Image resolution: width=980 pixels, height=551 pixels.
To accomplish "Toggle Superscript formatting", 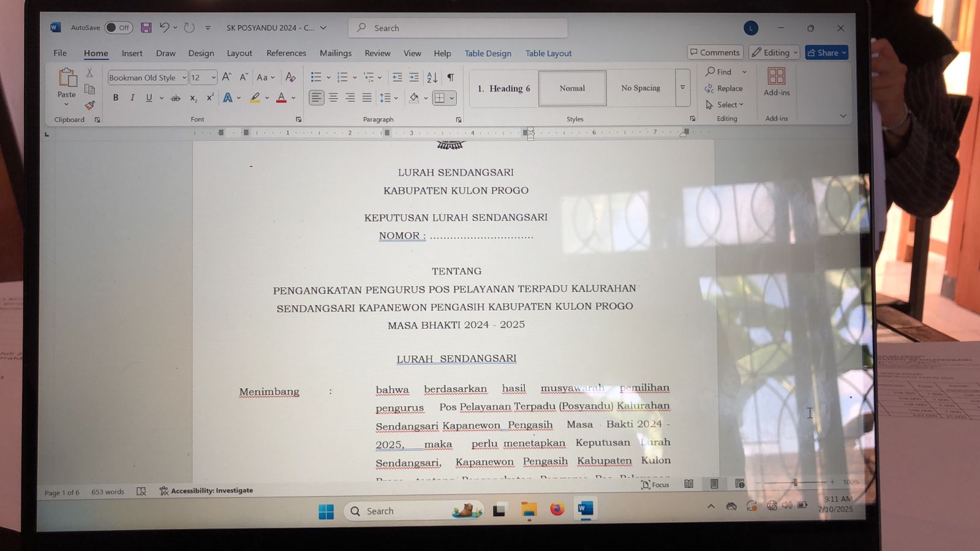I will (209, 98).
